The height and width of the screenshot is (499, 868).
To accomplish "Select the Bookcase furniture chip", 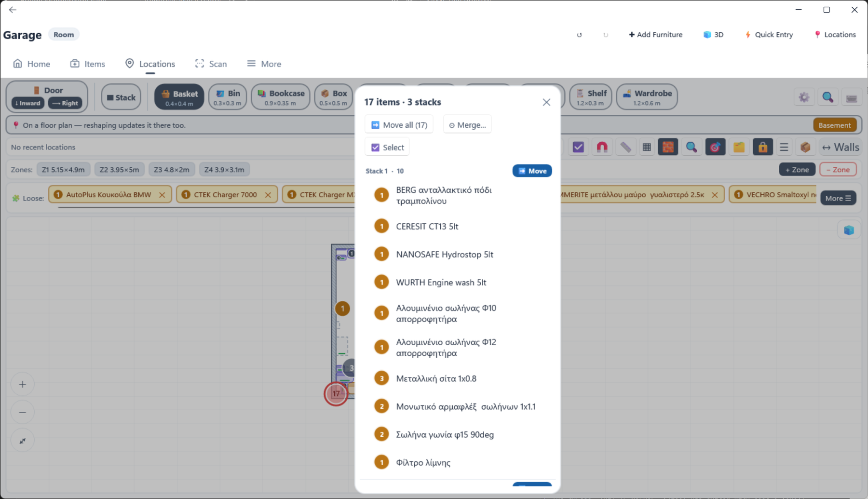I will [x=281, y=97].
